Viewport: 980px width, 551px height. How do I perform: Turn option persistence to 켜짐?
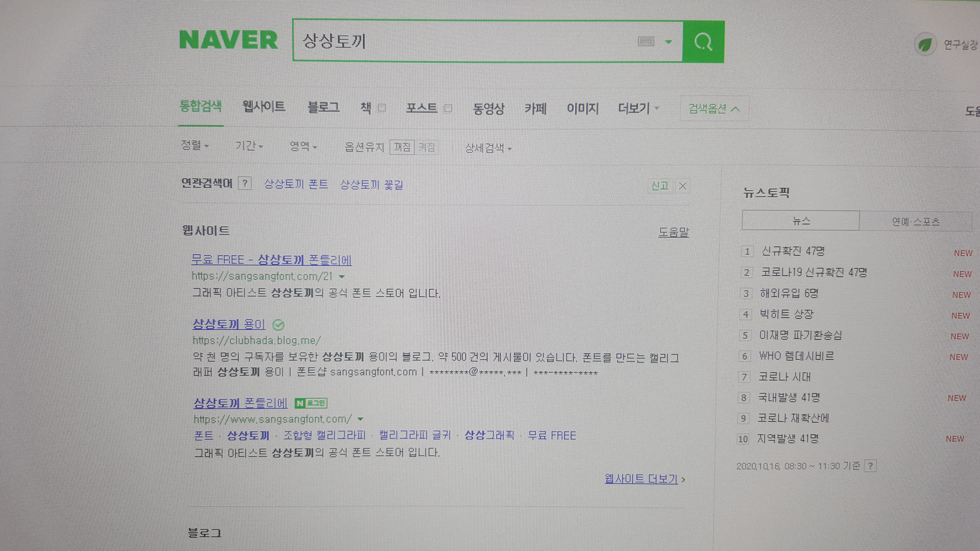[x=426, y=147]
